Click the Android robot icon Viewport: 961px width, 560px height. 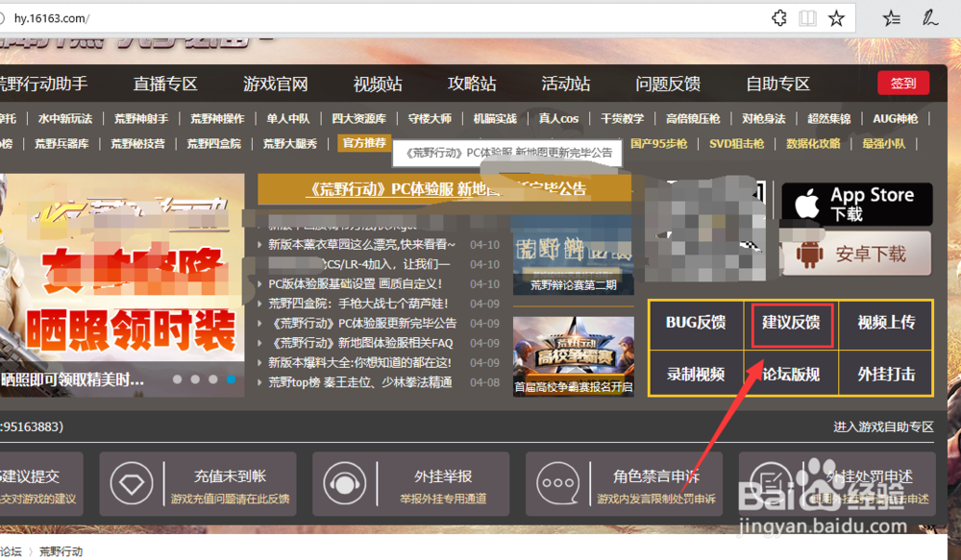coord(809,254)
